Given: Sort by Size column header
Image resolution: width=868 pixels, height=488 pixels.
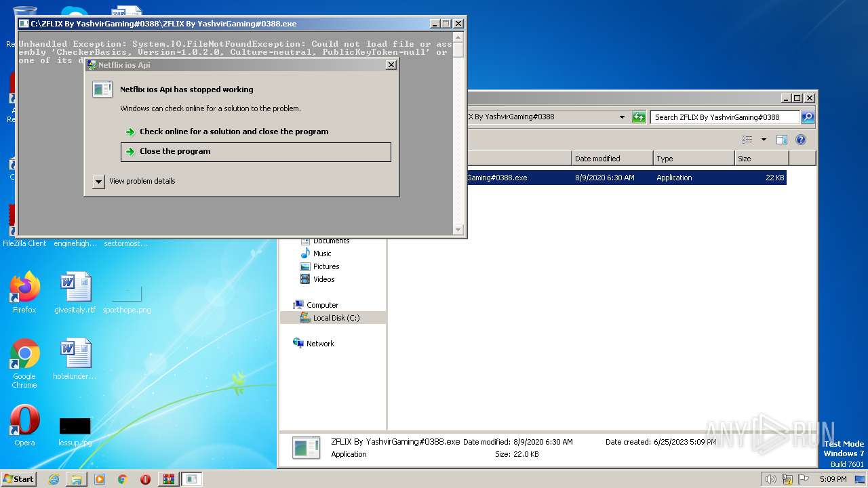Looking at the screenshot, I should 762,159.
